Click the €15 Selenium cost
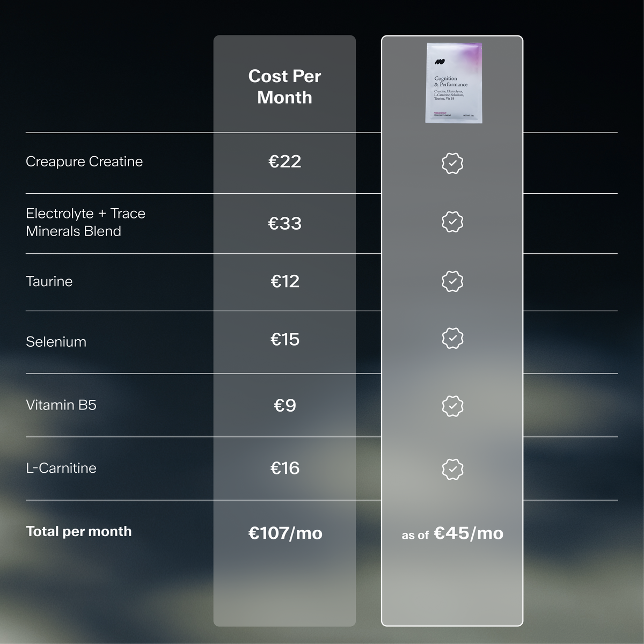Viewport: 644px width, 644px height. click(285, 339)
